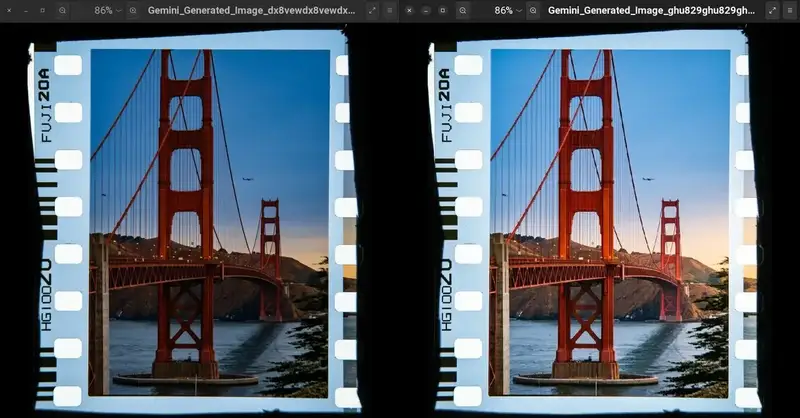Minimize the left image viewer window

25,10
